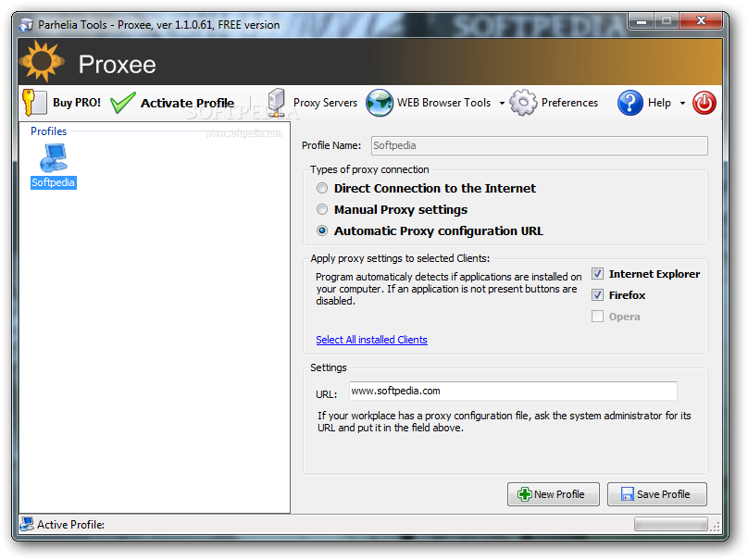Click the 'Apply proxy settings to selected Clients:' label
The width and height of the screenshot is (748, 560).
pyautogui.click(x=400, y=258)
